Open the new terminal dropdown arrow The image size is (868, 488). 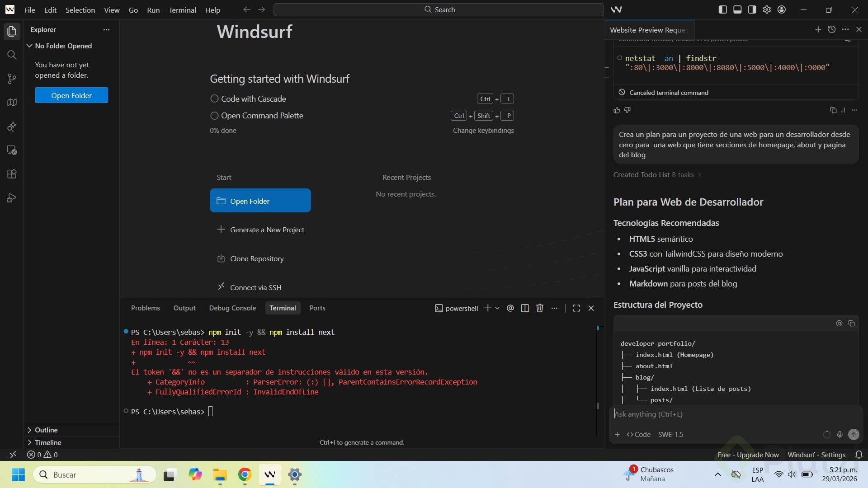click(x=497, y=308)
